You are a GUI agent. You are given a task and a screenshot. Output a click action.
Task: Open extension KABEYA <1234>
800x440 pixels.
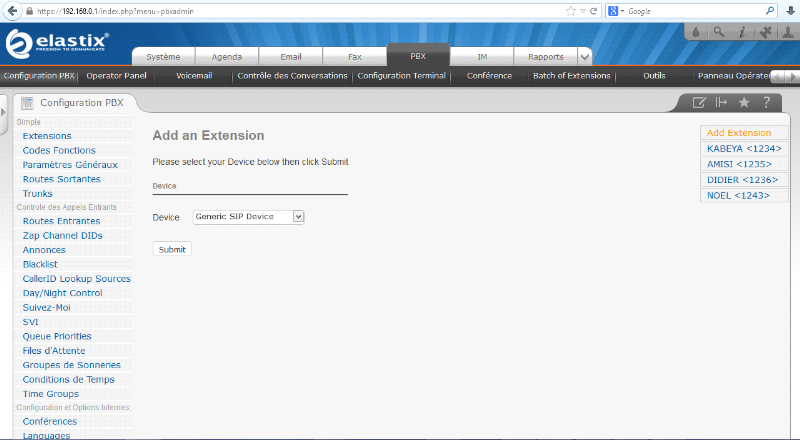click(x=744, y=149)
